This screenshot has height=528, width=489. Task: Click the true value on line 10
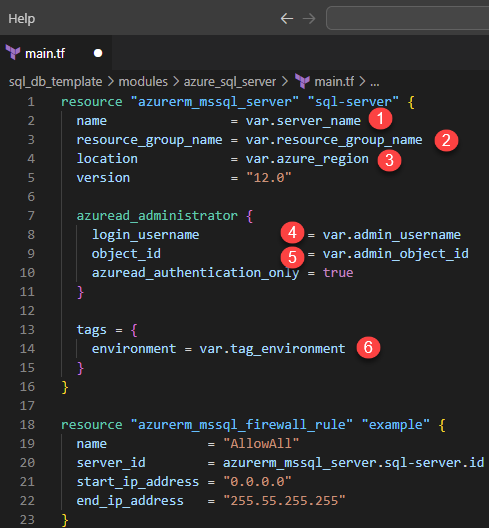click(338, 272)
